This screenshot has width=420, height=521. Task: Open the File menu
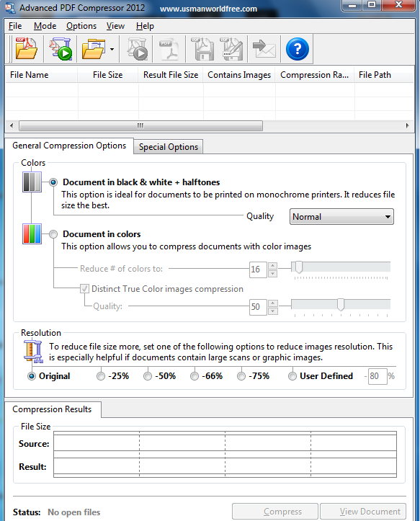15,26
